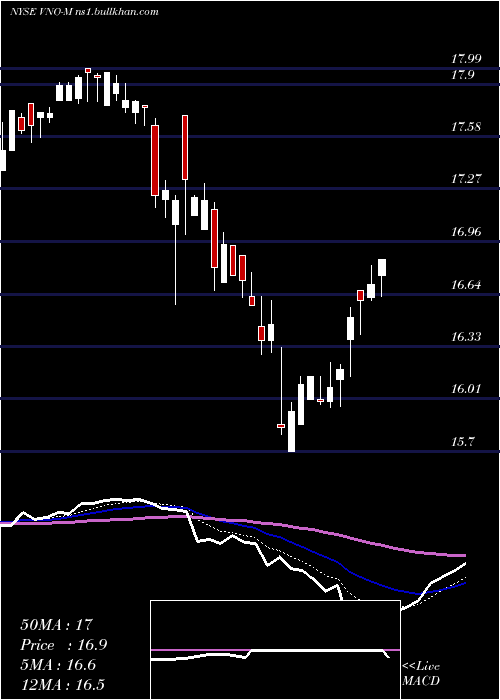Click the 17.9 price level label
The width and height of the screenshot is (500, 700).
pyautogui.click(x=462, y=75)
